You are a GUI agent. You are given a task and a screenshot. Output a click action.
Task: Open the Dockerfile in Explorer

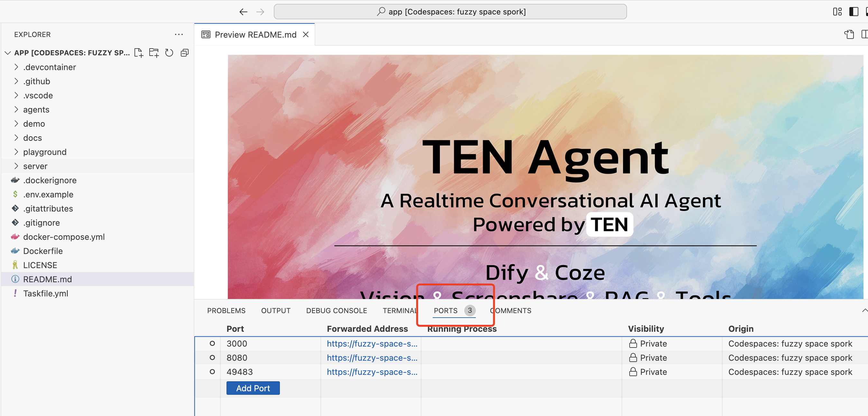[x=97, y=251]
